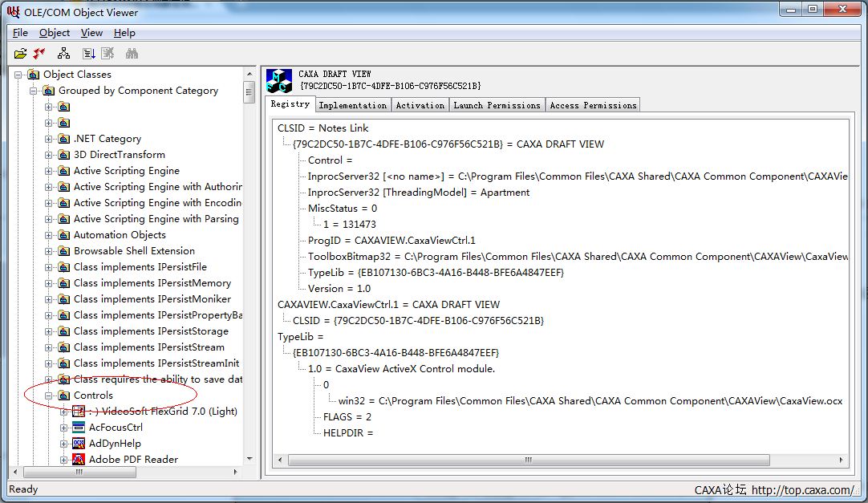Image resolution: width=868 pixels, height=503 pixels.
Task: Expand the Automation Objects category
Action: point(49,235)
